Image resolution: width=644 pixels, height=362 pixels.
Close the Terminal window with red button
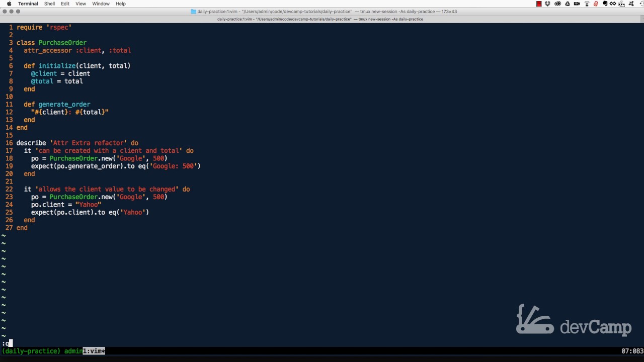click(5, 12)
